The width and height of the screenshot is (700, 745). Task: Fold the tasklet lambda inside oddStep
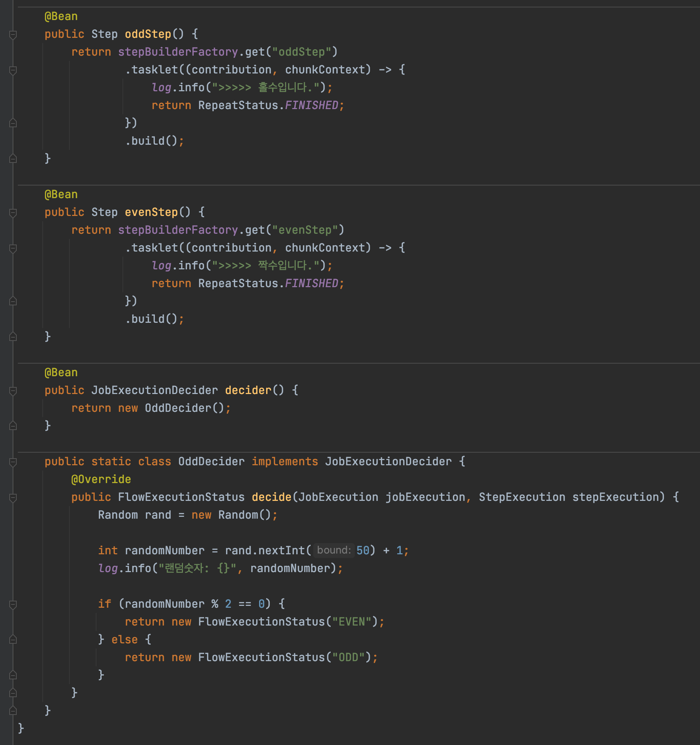coord(13,70)
